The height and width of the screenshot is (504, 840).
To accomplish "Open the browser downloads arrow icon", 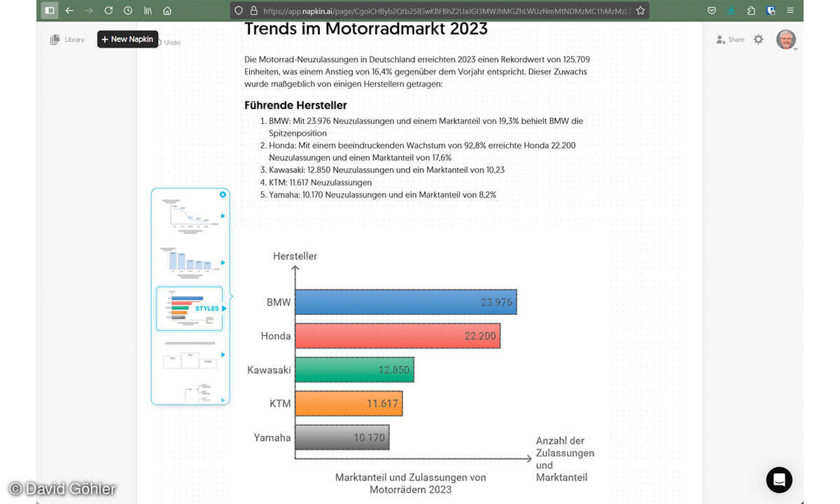I will click(731, 10).
